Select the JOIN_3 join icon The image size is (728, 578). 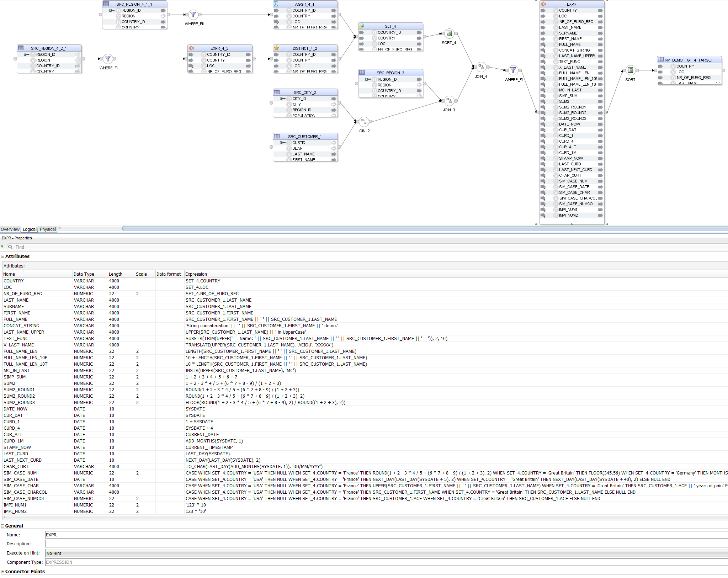pos(449,101)
